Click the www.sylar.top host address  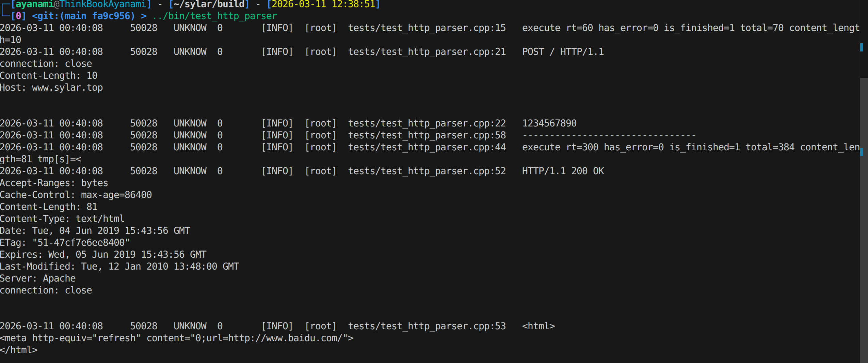[67, 88]
